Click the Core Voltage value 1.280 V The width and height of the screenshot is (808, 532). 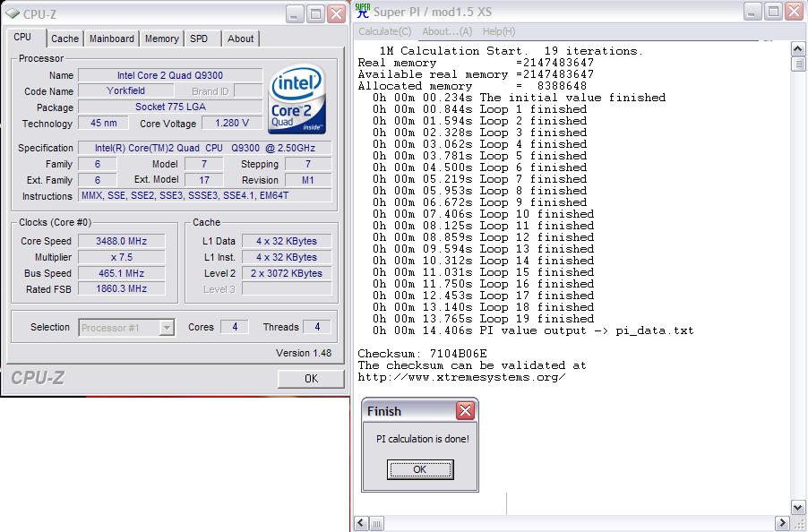232,123
